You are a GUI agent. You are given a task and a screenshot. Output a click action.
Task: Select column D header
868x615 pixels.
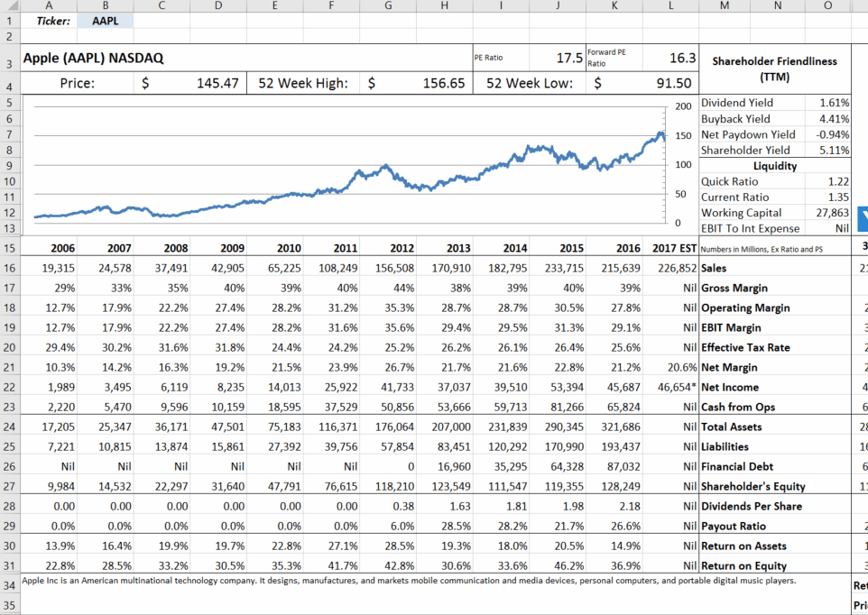point(218,5)
